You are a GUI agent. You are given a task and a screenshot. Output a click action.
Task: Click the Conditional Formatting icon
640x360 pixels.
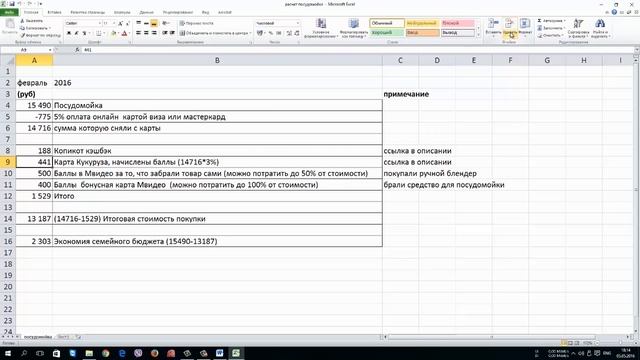point(321,24)
